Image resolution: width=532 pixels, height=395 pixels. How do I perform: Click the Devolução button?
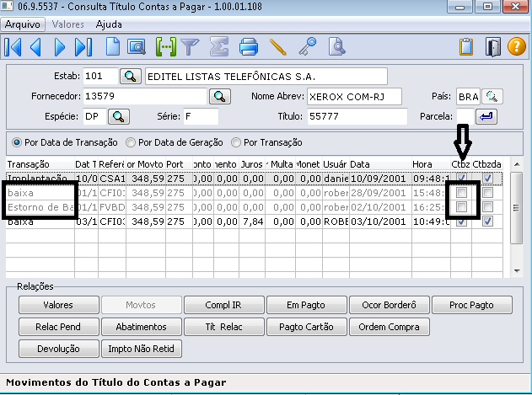(59, 349)
